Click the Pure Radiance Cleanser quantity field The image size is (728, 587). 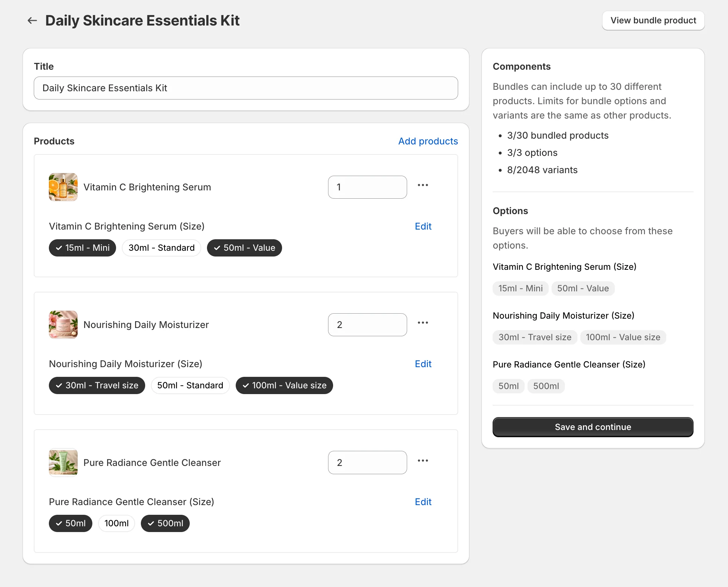click(x=367, y=463)
